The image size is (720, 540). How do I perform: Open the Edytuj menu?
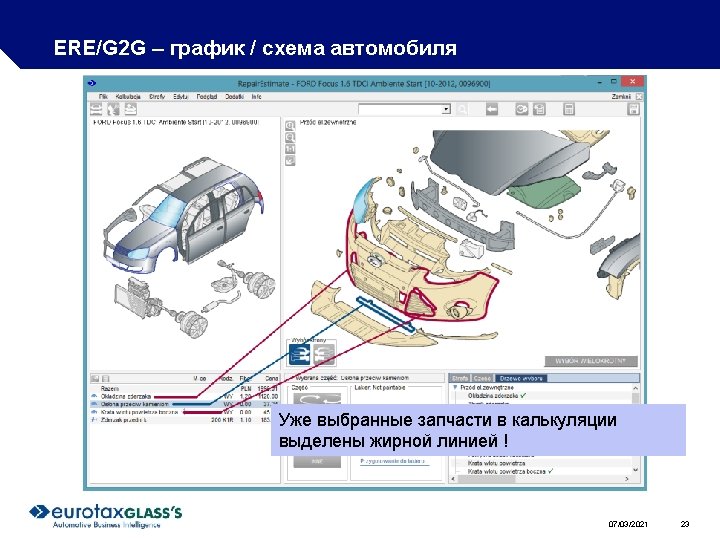click(181, 96)
